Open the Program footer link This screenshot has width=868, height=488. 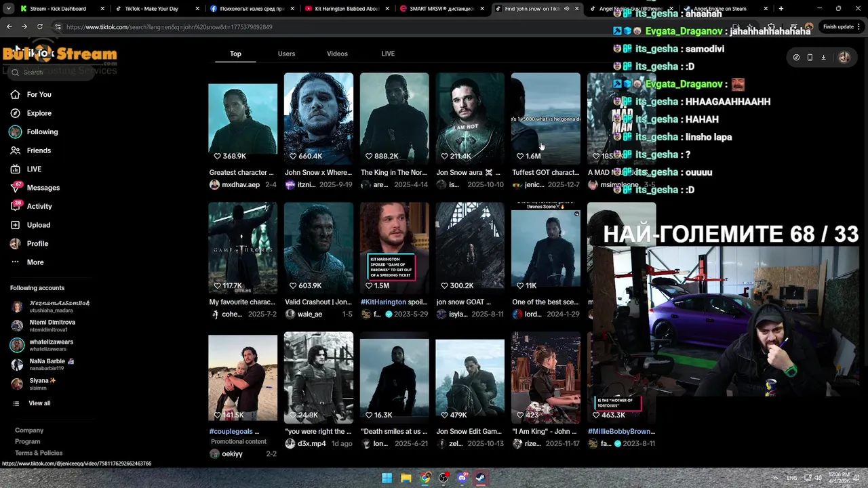(x=28, y=442)
